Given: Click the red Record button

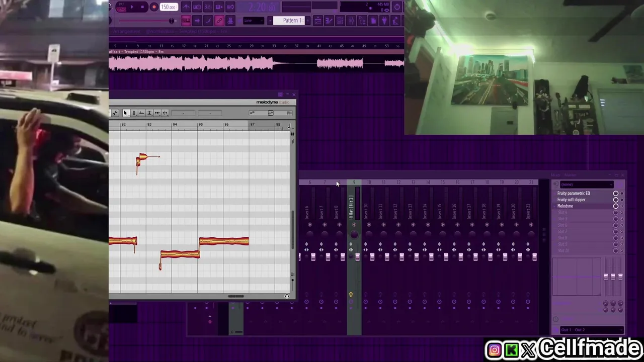Looking at the screenshot, I should [154, 7].
